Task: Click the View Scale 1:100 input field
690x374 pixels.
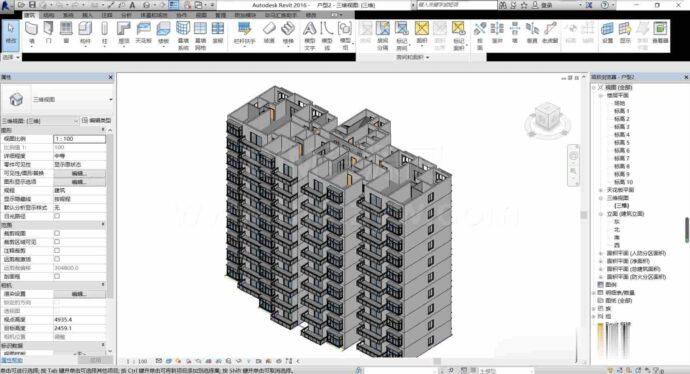Action: coord(80,139)
